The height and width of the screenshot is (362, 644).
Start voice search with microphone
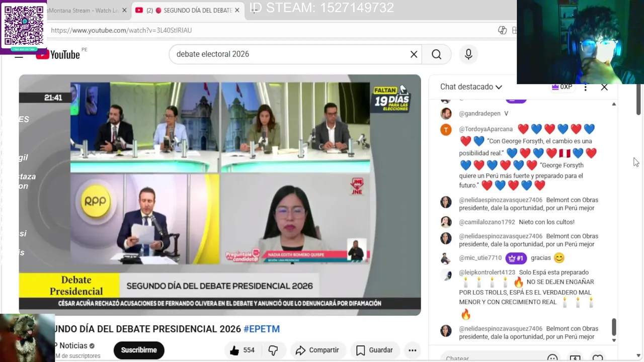tap(468, 54)
